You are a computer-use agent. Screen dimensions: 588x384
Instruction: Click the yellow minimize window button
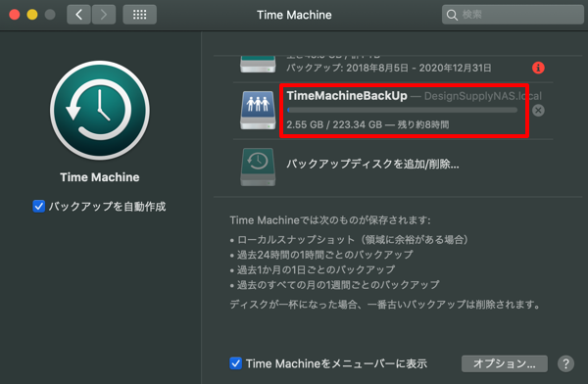[32, 15]
